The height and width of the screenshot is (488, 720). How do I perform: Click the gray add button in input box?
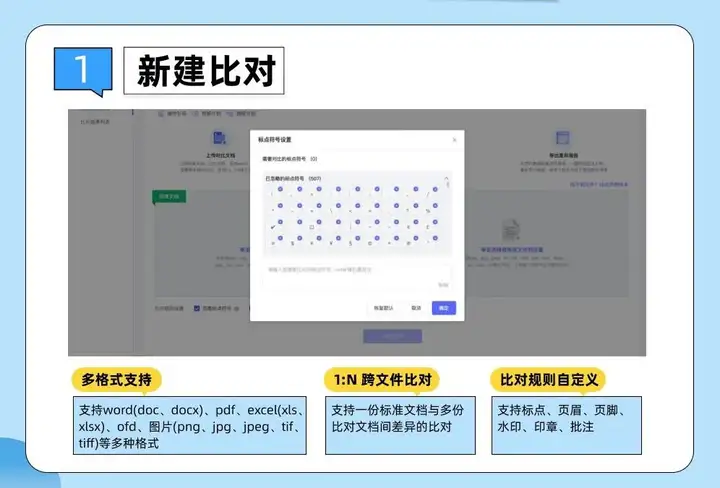tap(443, 285)
